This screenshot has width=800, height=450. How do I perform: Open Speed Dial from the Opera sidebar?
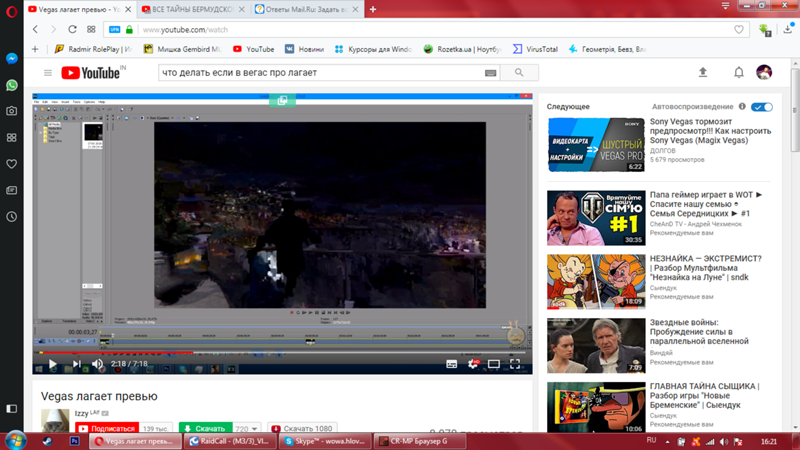[12, 138]
